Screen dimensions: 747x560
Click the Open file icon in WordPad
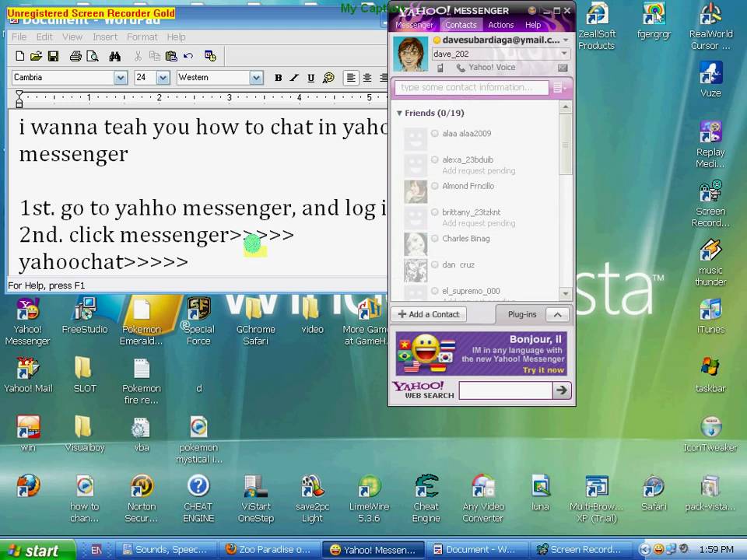point(36,56)
